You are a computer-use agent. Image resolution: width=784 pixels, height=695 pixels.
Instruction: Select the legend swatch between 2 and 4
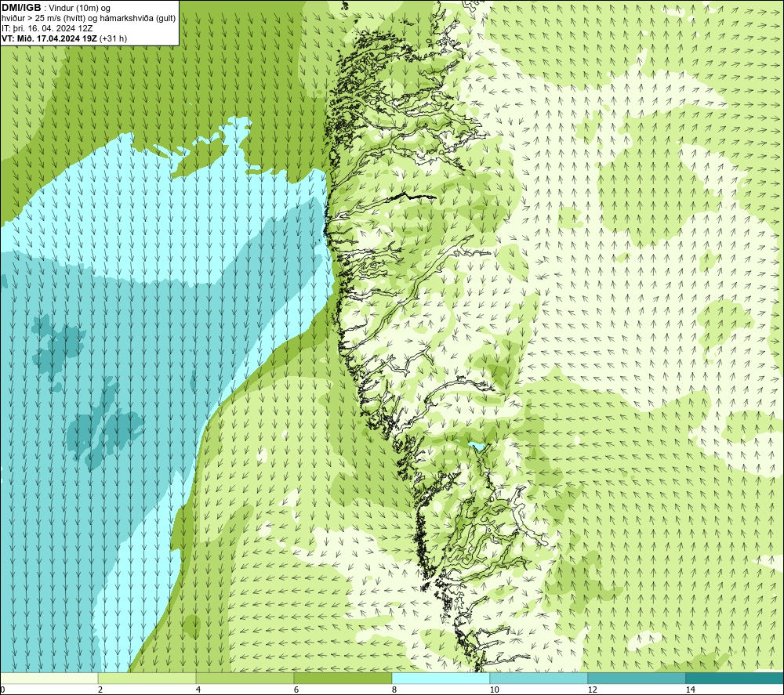[x=147, y=678]
